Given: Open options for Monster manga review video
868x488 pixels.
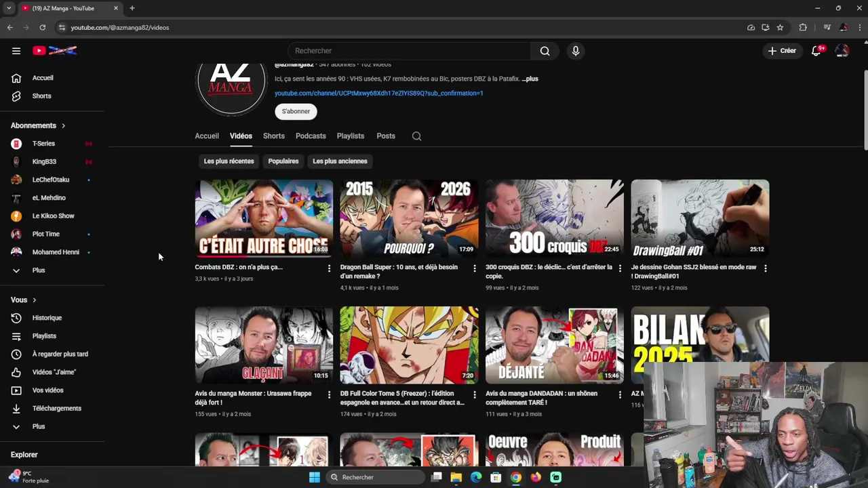Looking at the screenshot, I should point(329,394).
